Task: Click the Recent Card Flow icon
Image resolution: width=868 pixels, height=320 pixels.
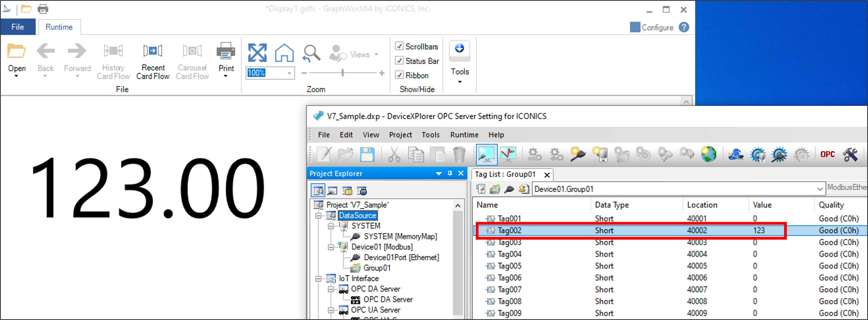Action: tap(153, 51)
